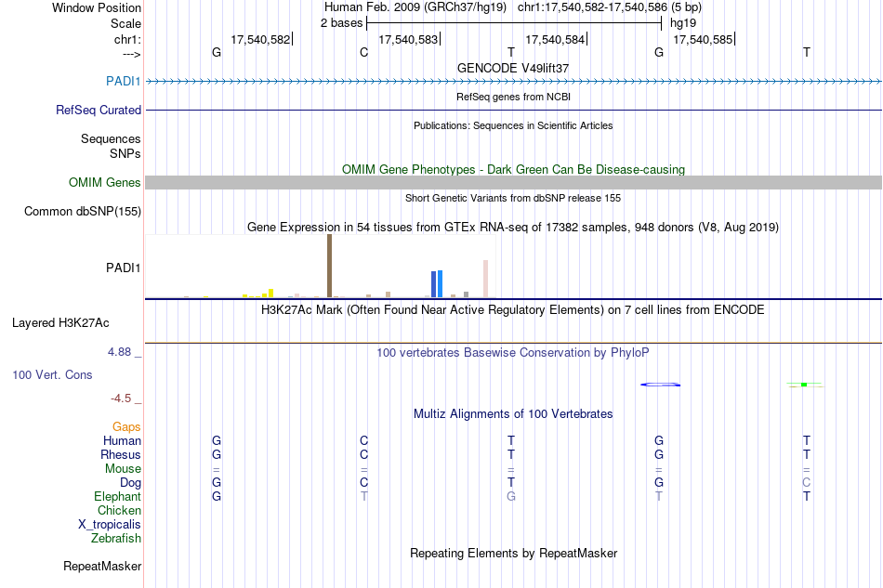Viewport: 883px width, 588px height.
Task: Click the PADI1 GENCODE arrowed intron line
Action: coord(514,82)
